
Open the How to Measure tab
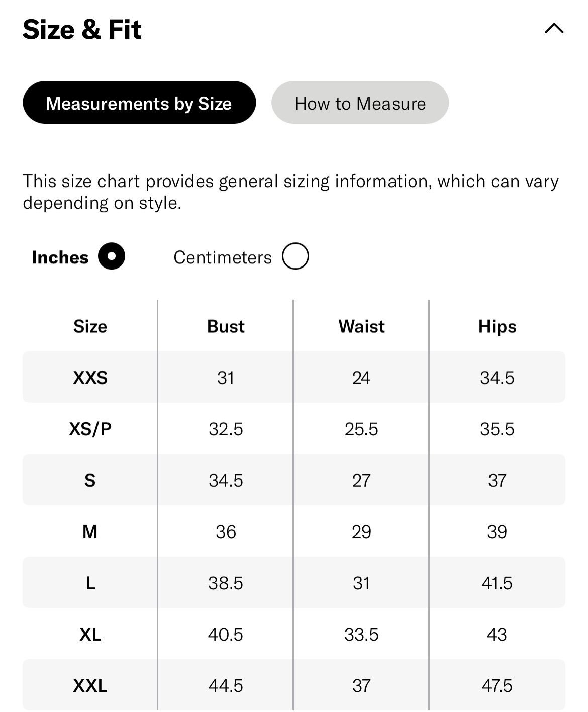click(x=360, y=103)
